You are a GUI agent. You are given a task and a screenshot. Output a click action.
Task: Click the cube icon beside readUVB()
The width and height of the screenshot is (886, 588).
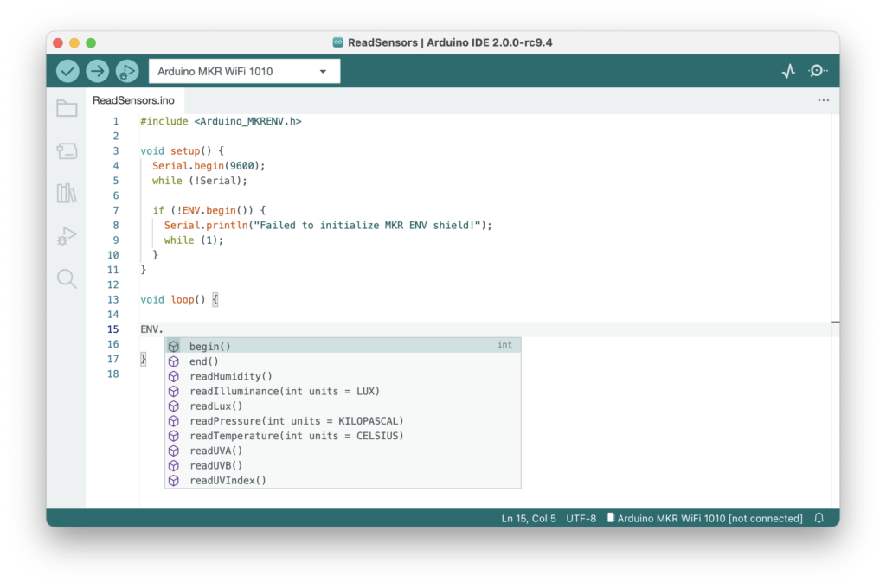174,465
